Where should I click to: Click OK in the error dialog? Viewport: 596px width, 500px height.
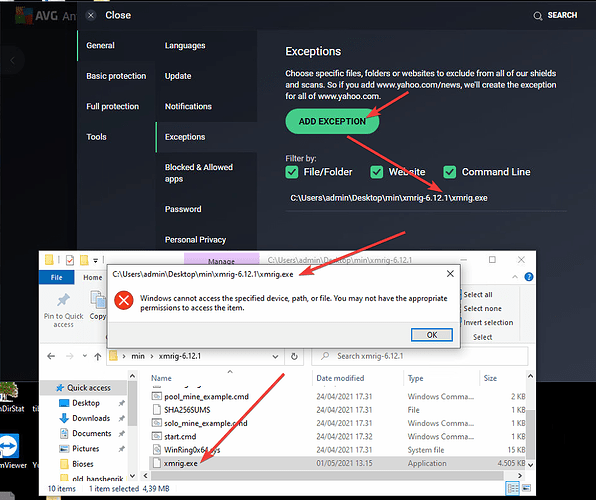point(432,335)
